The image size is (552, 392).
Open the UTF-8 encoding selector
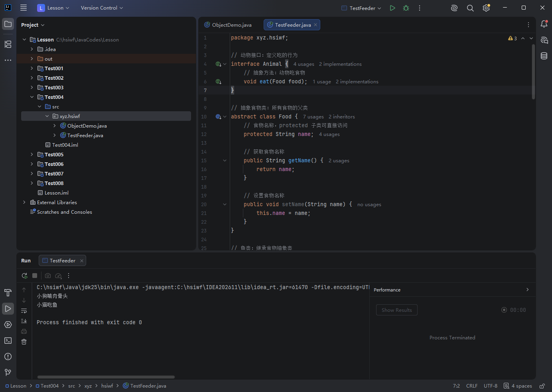click(x=491, y=386)
